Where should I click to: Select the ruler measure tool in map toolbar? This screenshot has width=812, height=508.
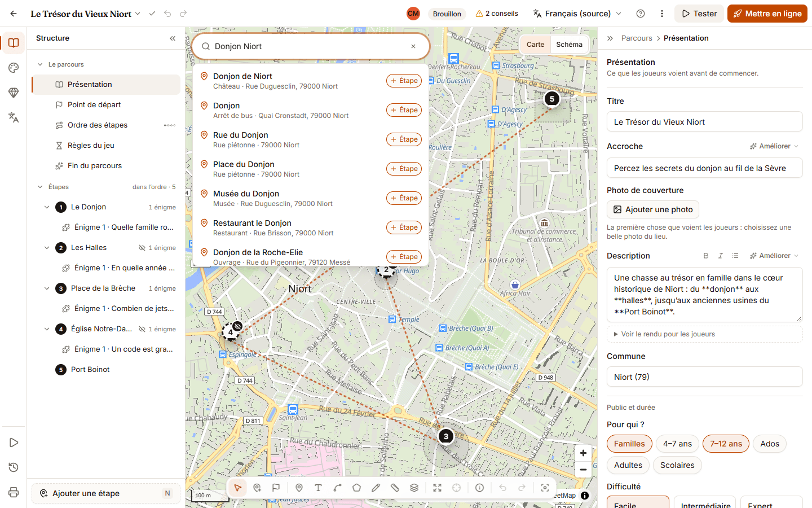point(395,488)
